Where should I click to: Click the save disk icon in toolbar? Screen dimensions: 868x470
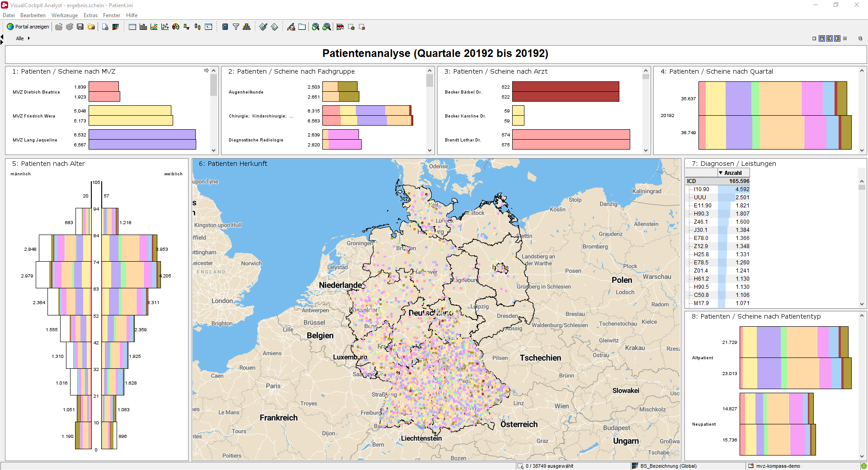coord(80,27)
